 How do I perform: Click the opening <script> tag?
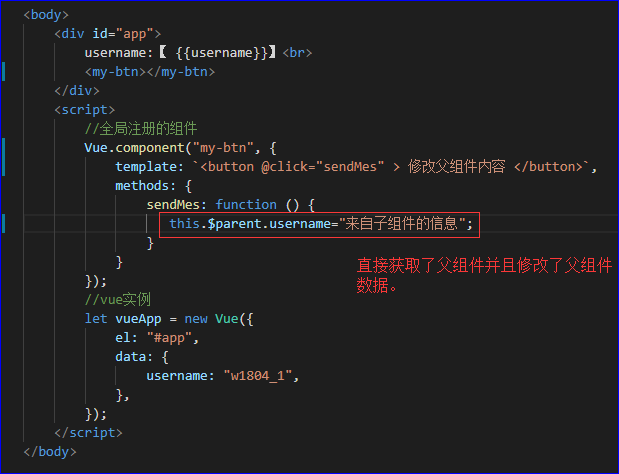click(x=84, y=110)
